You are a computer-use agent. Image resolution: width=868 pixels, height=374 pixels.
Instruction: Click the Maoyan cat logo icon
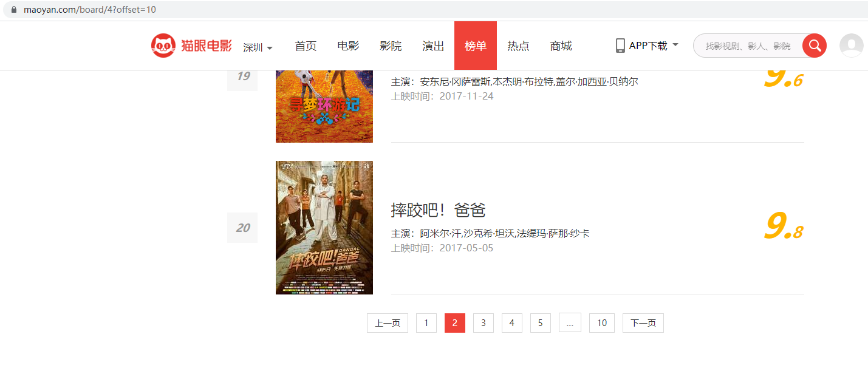[163, 46]
